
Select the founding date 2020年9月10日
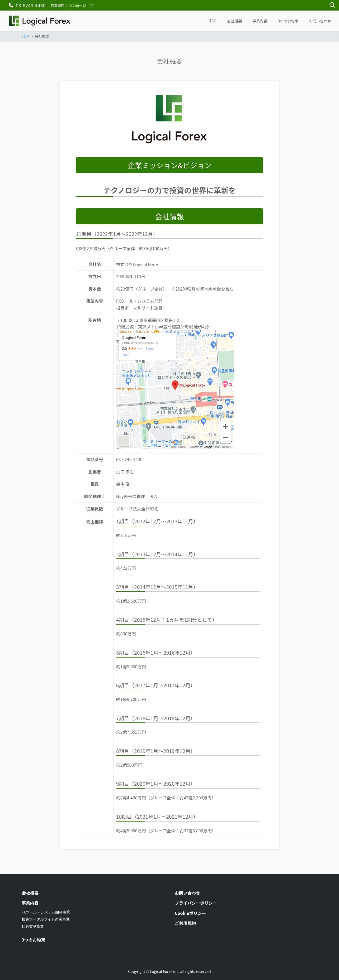point(131,277)
